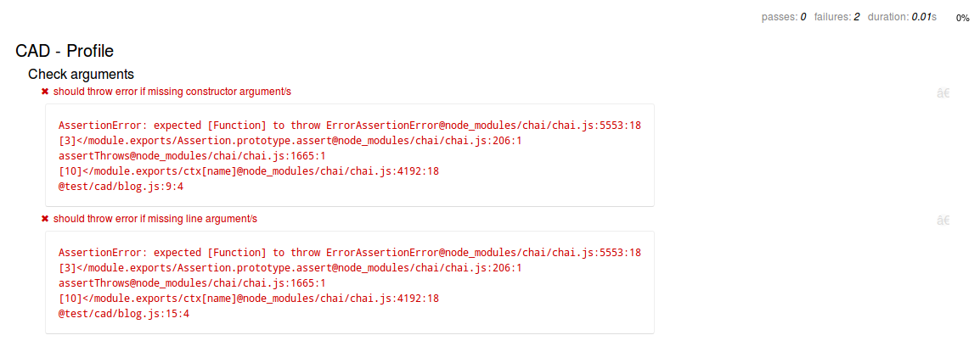Click the replay icon for the line argument test
980x352 pixels.
click(x=943, y=221)
